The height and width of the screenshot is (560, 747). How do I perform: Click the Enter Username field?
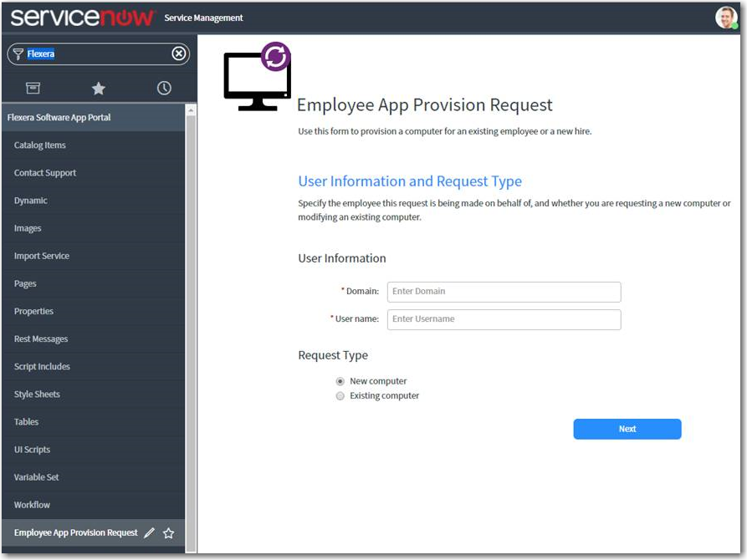pyautogui.click(x=504, y=319)
